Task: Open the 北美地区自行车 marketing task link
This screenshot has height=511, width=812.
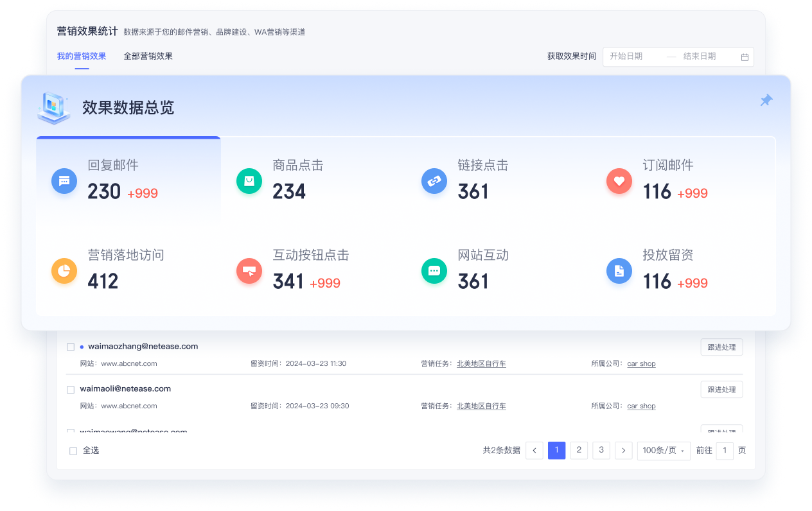Action: 481,363
